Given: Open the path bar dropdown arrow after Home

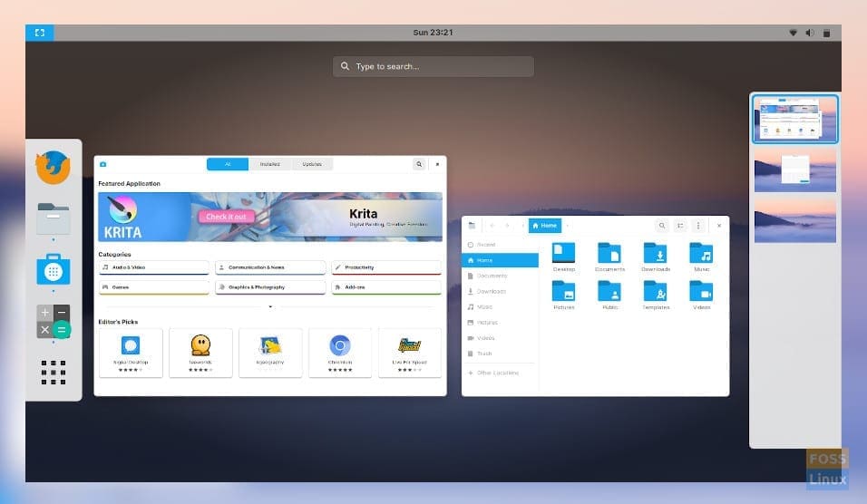Looking at the screenshot, I should [568, 226].
